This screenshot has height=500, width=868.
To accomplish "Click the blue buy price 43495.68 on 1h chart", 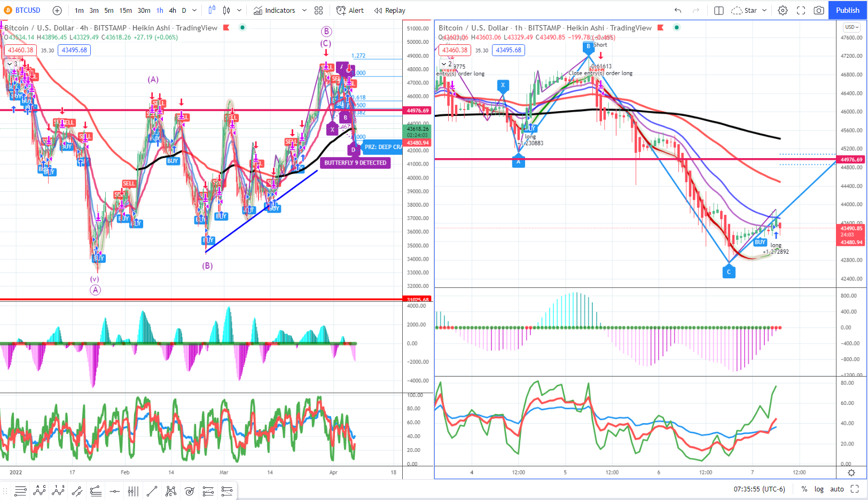I will [x=509, y=50].
